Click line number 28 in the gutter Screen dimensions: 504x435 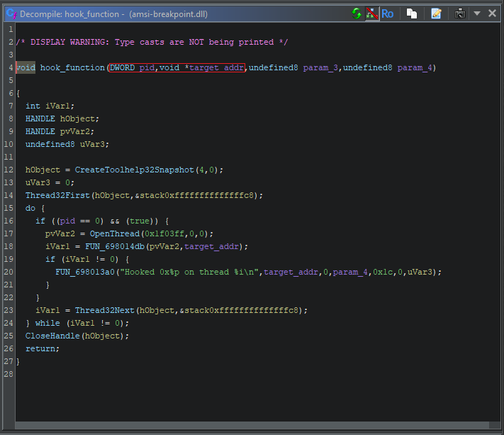(x=9, y=374)
